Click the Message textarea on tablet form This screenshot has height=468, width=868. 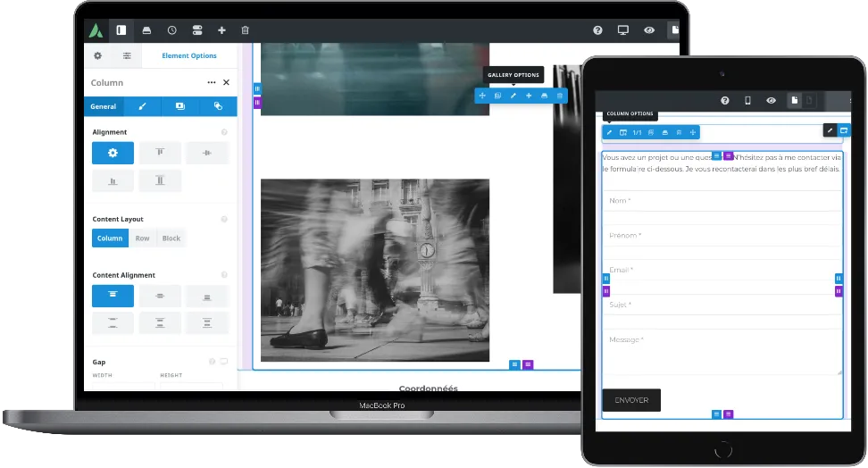[x=722, y=352]
